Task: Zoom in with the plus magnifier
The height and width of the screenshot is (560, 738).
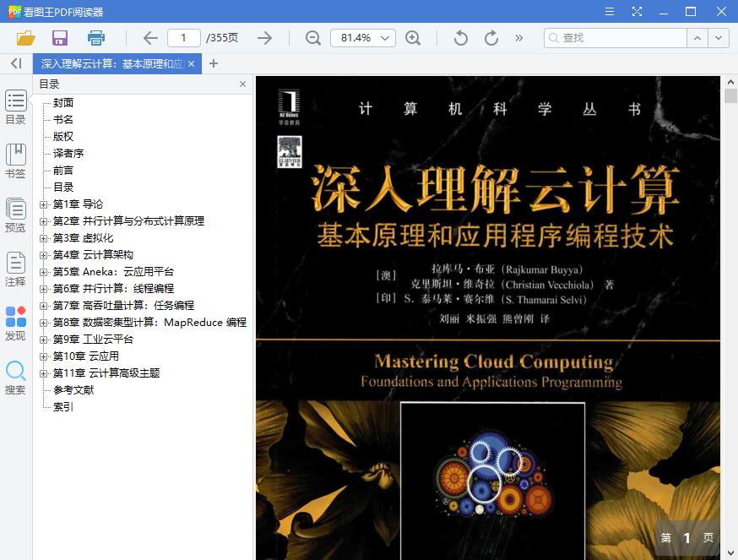Action: (x=413, y=38)
